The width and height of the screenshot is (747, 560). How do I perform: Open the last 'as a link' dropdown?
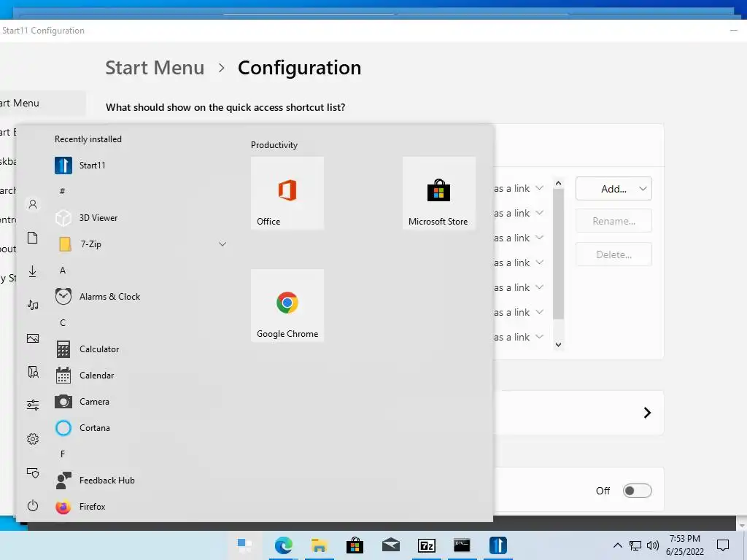519,337
